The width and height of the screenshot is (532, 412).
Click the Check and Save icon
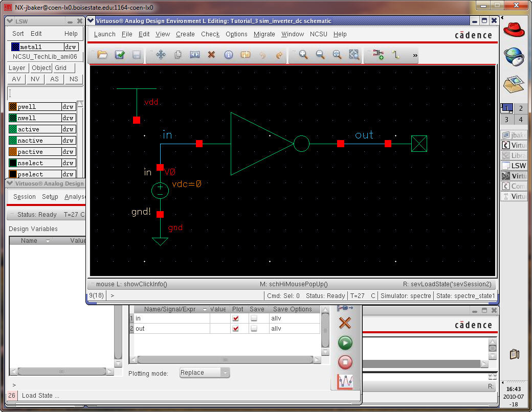120,55
